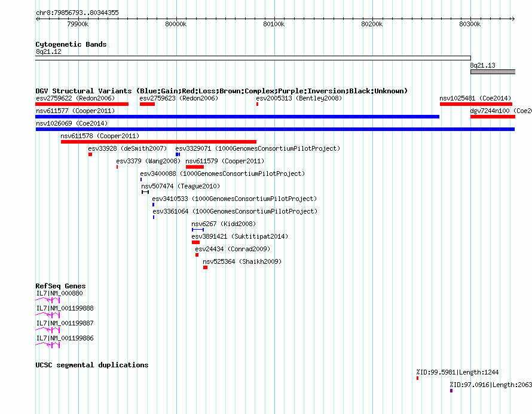Click the 8q21.12 band label
The image size is (532, 414).
pyautogui.click(x=48, y=51)
